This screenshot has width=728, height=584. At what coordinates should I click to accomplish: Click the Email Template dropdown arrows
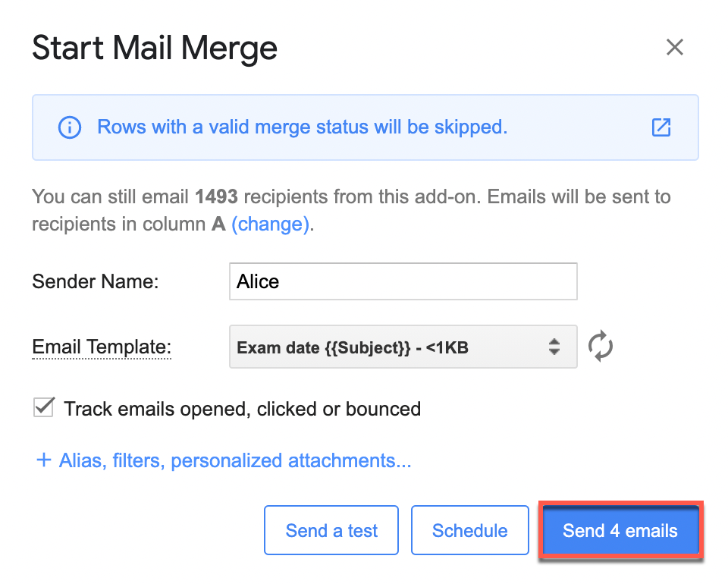tap(554, 347)
